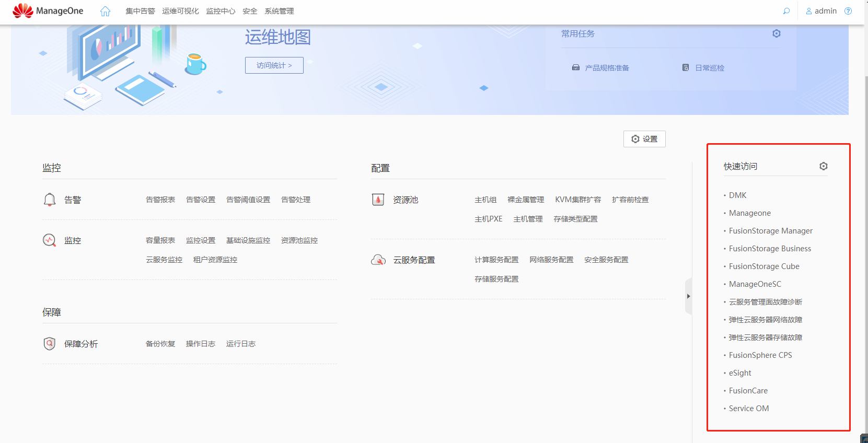Open the 存储服务配置 link

tap(496, 279)
